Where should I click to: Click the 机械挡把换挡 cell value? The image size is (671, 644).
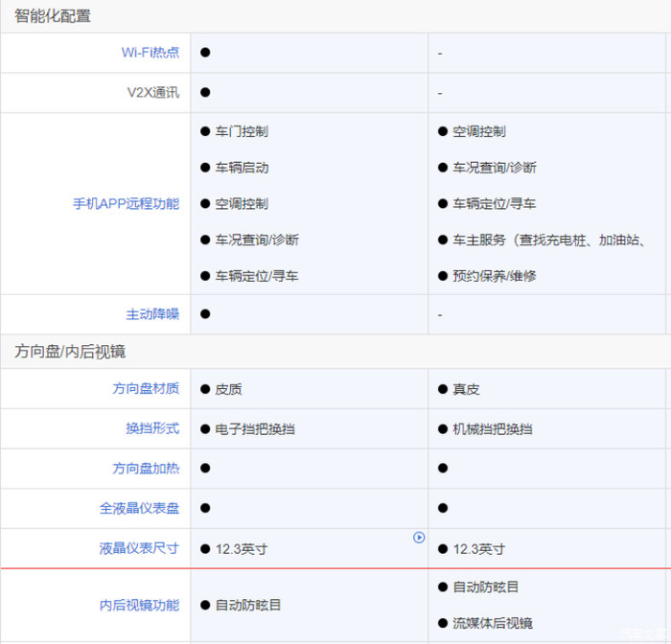pyautogui.click(x=493, y=429)
